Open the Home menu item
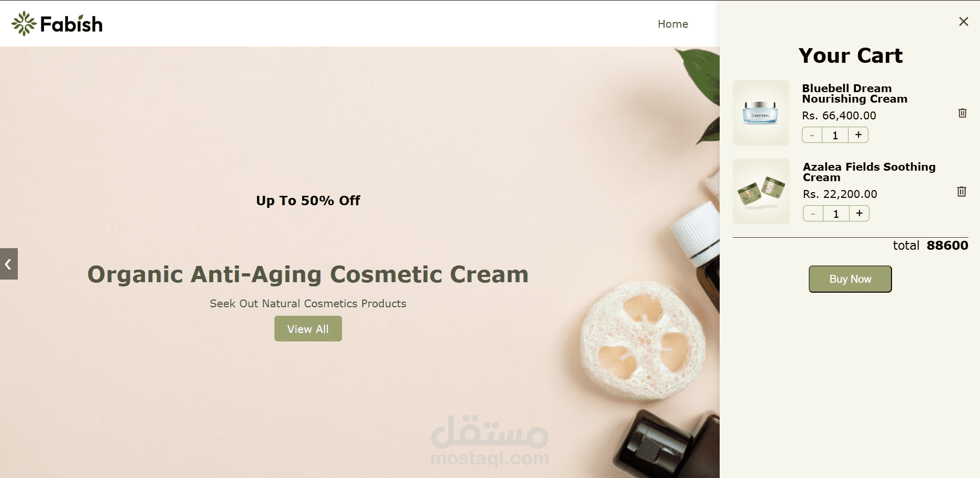 [673, 24]
